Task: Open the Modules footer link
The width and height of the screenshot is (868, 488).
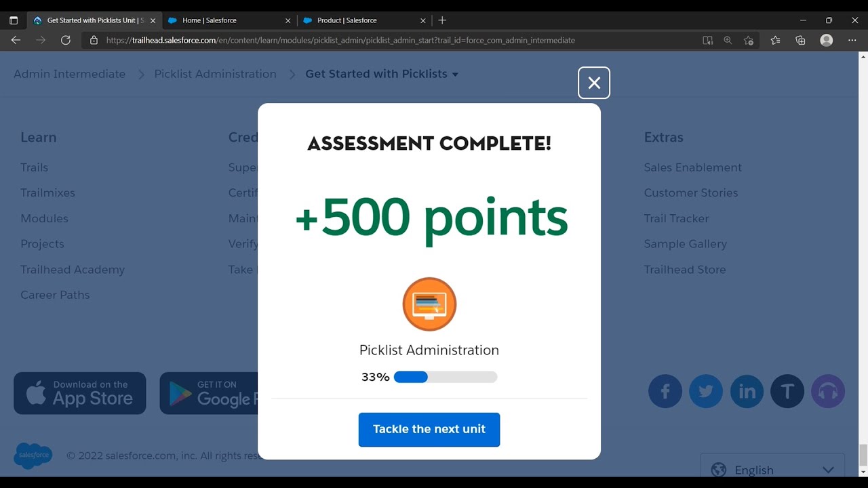Action: click(x=45, y=218)
